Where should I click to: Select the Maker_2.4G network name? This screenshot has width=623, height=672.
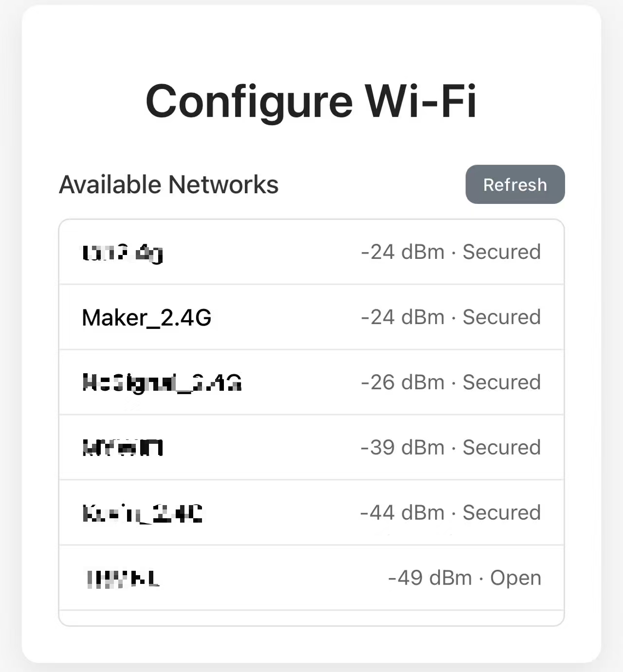(147, 318)
